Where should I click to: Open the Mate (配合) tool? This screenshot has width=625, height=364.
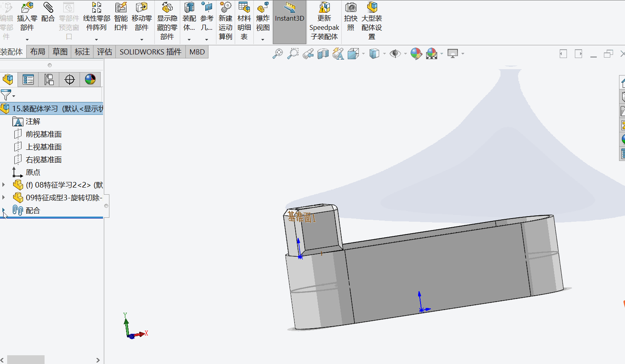[48, 12]
